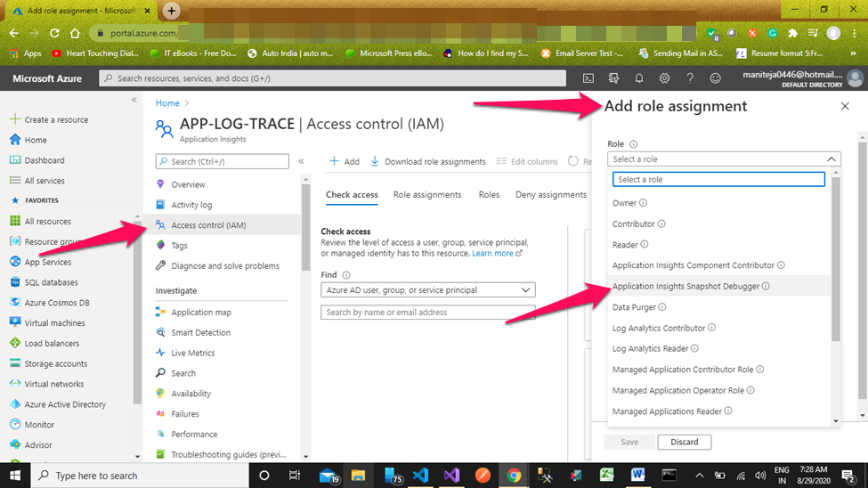Screen dimensions: 868x488
Task: Open feedback smiley icon
Action: pyautogui.click(x=715, y=78)
